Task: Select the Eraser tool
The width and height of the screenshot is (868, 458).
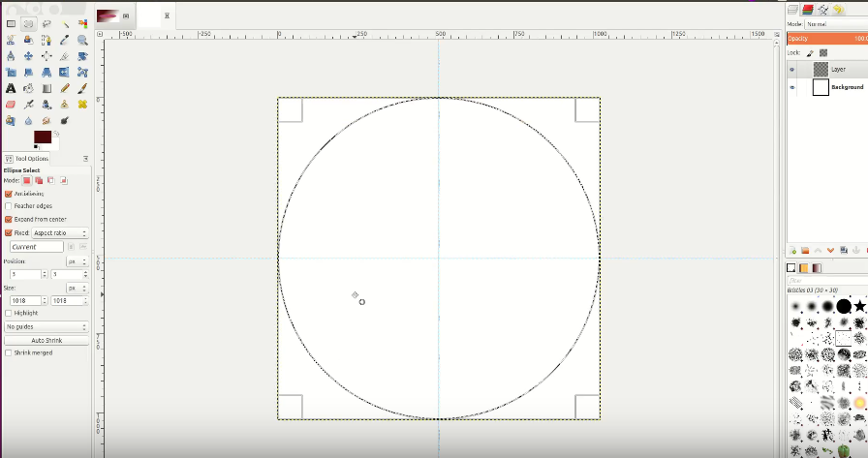Action: tap(11, 104)
